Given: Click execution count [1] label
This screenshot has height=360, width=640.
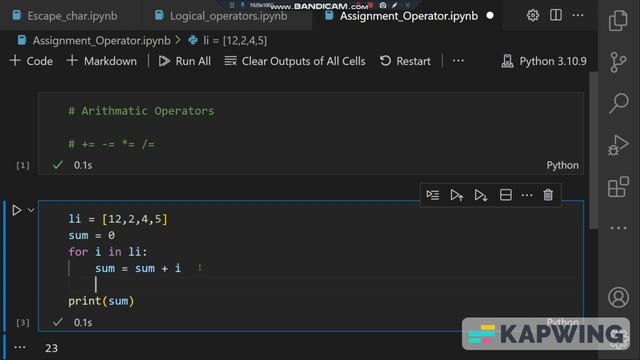Looking at the screenshot, I should 23,165.
